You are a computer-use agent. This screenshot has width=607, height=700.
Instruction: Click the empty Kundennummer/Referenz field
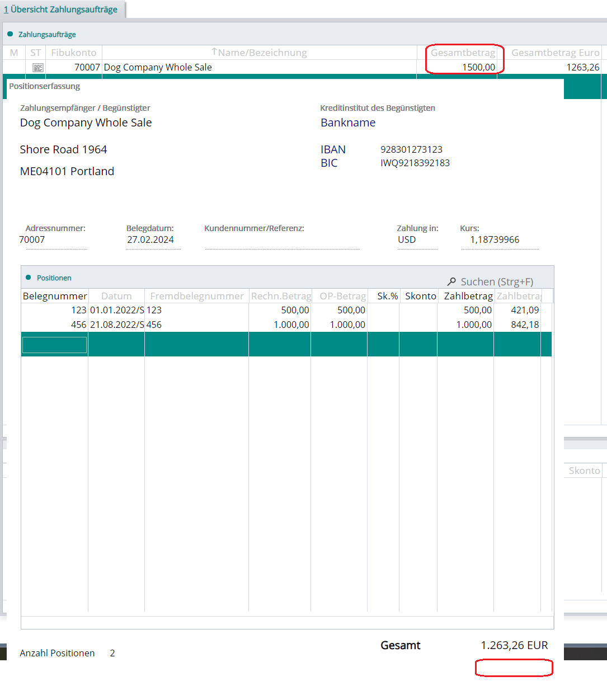(282, 241)
